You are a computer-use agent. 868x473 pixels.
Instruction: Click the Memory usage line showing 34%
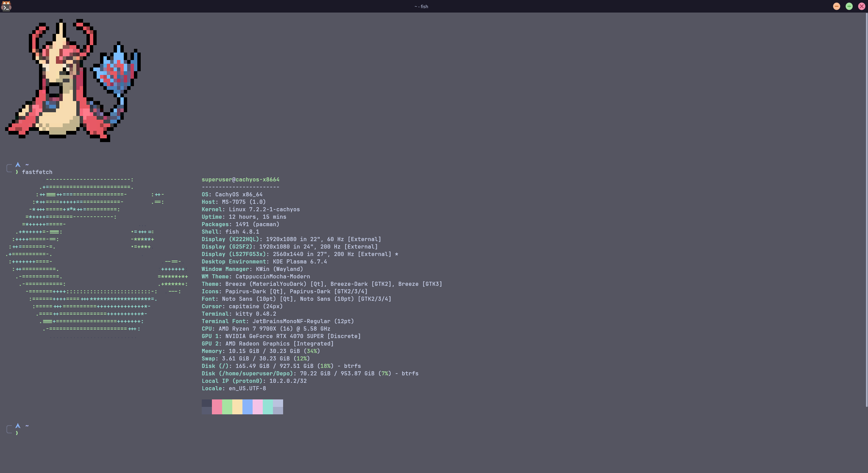coord(261,351)
